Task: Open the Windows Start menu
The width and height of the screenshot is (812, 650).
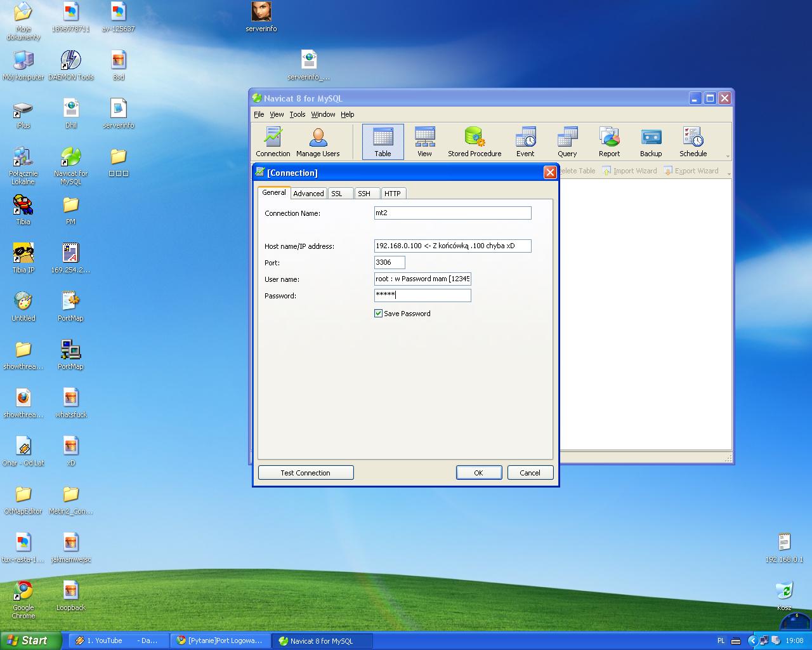Action: click(x=30, y=640)
